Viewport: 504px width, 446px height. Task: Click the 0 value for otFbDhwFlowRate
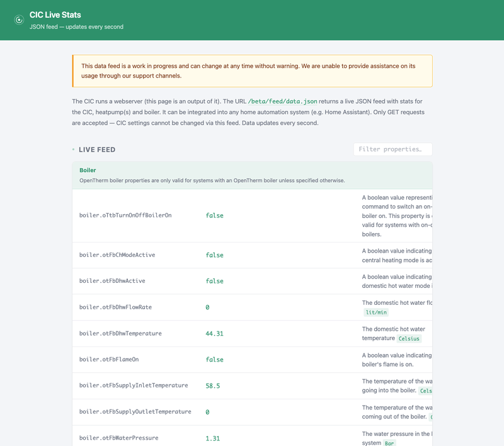(x=207, y=307)
